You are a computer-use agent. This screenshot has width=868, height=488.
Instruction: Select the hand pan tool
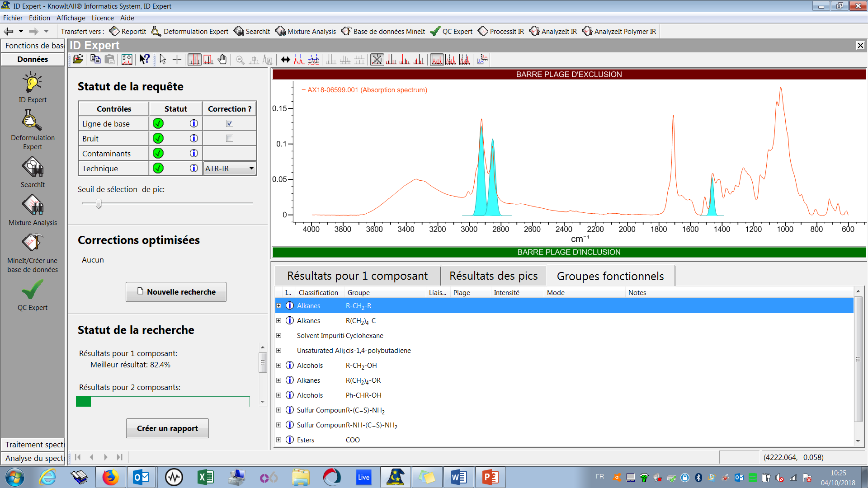pyautogui.click(x=222, y=60)
